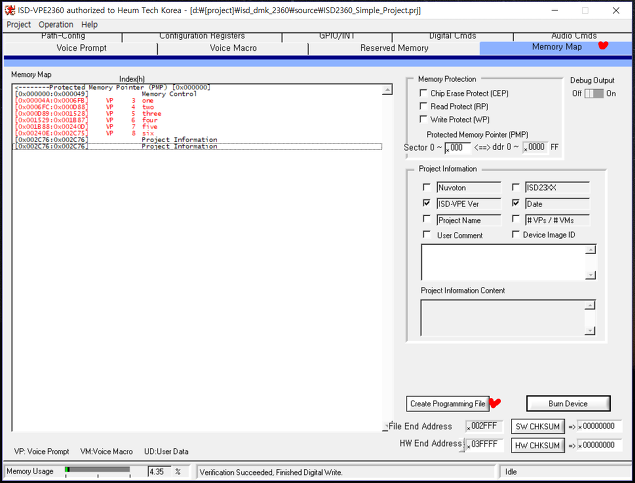Click the Create Programming File button
This screenshot has width=635, height=483.
447,404
